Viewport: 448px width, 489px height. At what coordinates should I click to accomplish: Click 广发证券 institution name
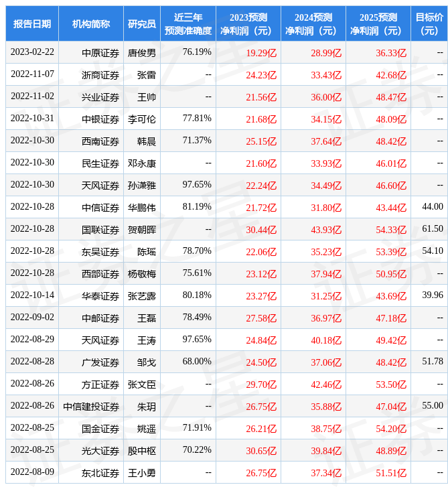tap(100, 363)
